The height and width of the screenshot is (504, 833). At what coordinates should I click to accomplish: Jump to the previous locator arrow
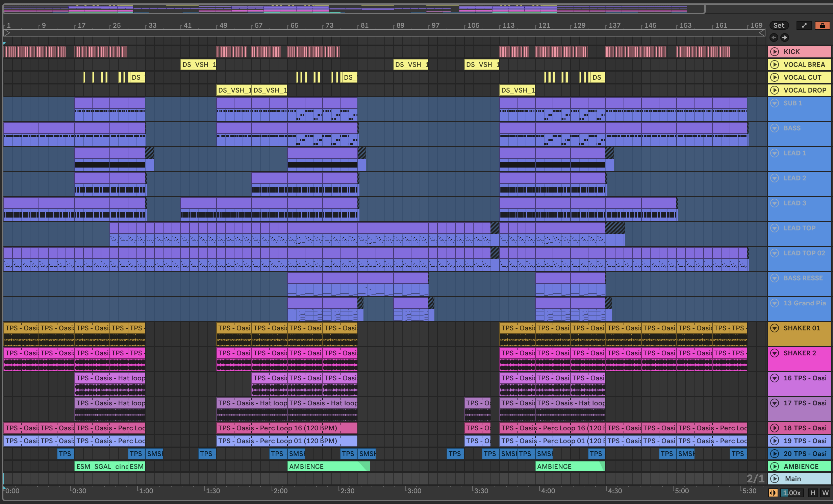coord(774,37)
